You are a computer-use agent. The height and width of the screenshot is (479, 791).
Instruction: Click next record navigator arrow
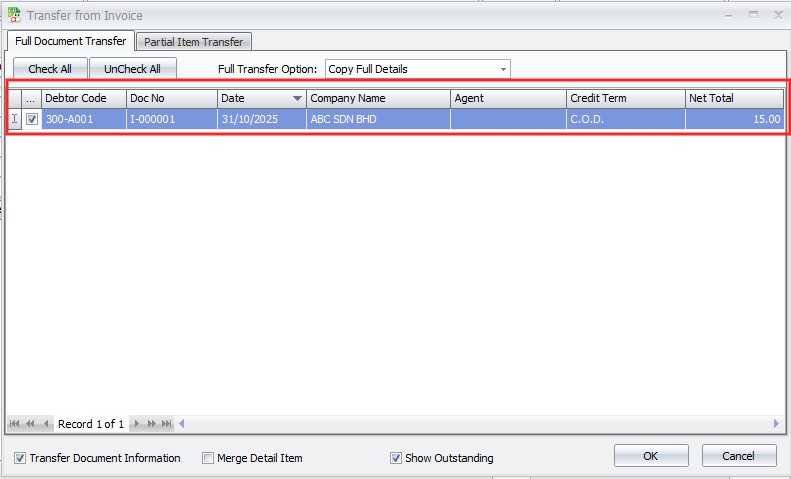(136, 424)
